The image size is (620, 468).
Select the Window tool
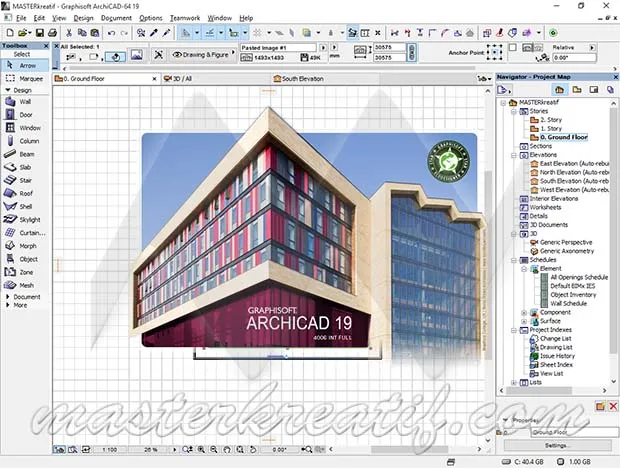pyautogui.click(x=25, y=128)
